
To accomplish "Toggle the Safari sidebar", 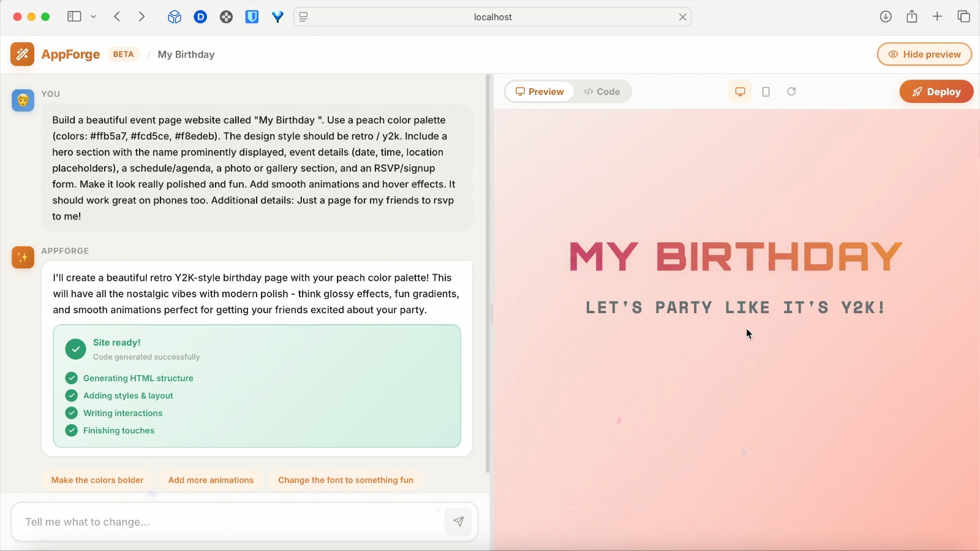I will pyautogui.click(x=74, y=17).
